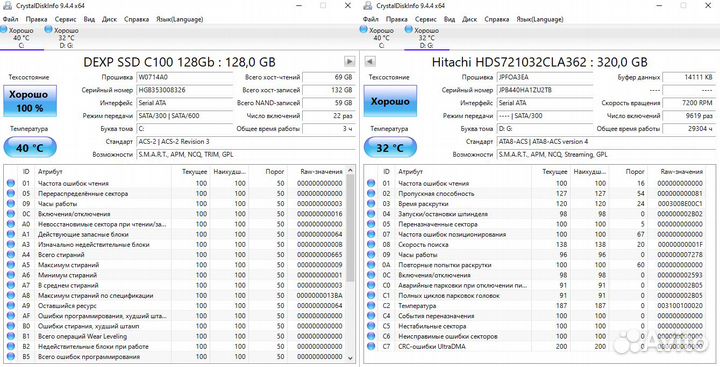Open Язык(Language) menu in left window
Viewport: 720px width, 367px height.
pyautogui.click(x=180, y=19)
